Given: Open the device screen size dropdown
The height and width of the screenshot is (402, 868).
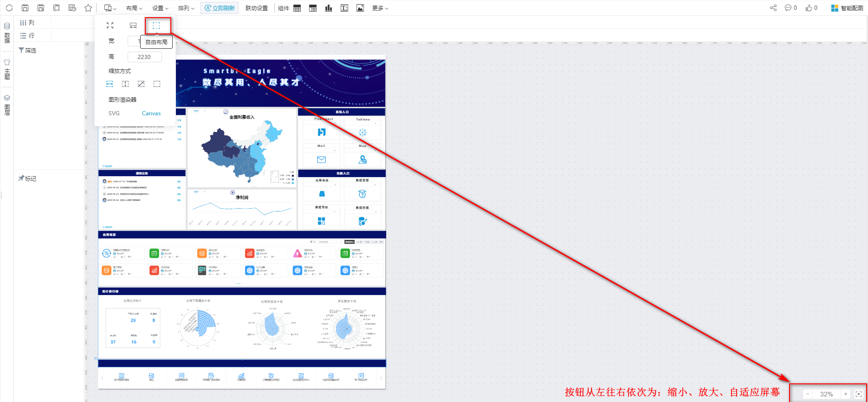Looking at the screenshot, I should click(110, 8).
